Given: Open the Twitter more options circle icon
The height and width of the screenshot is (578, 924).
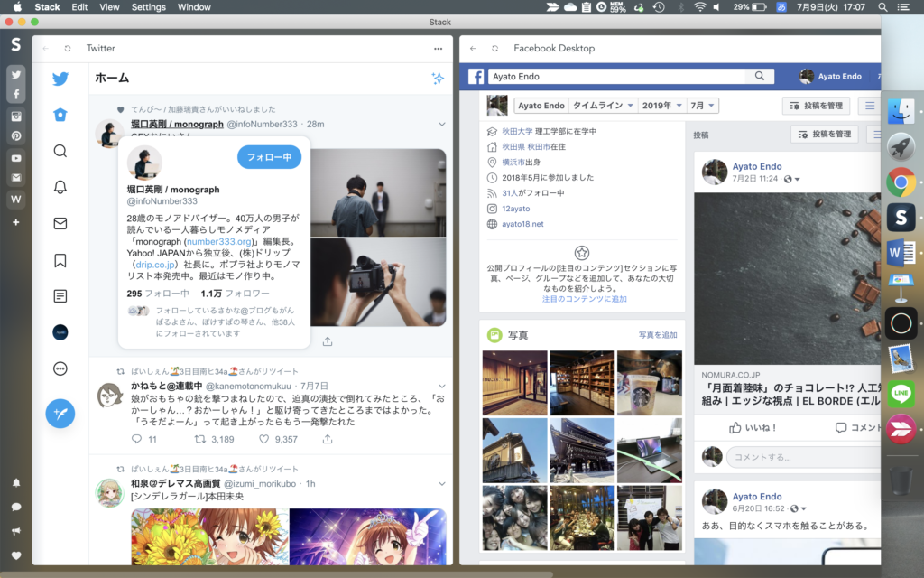Looking at the screenshot, I should 60,368.
